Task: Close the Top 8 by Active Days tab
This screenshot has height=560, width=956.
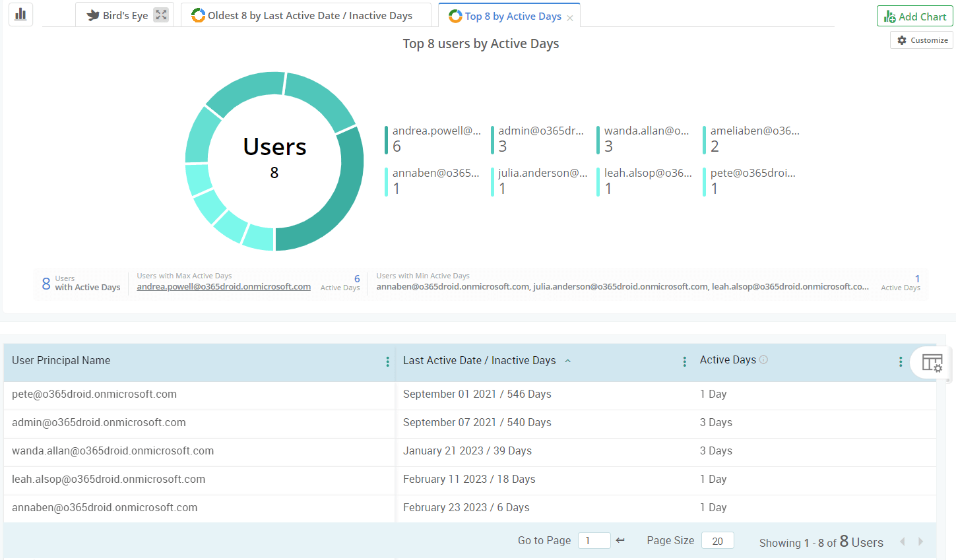Action: click(x=570, y=18)
